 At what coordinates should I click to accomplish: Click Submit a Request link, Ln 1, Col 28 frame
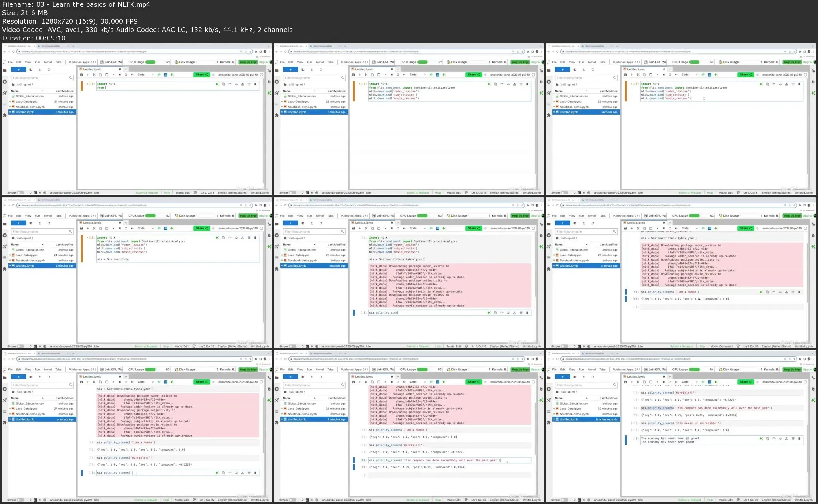point(689,500)
